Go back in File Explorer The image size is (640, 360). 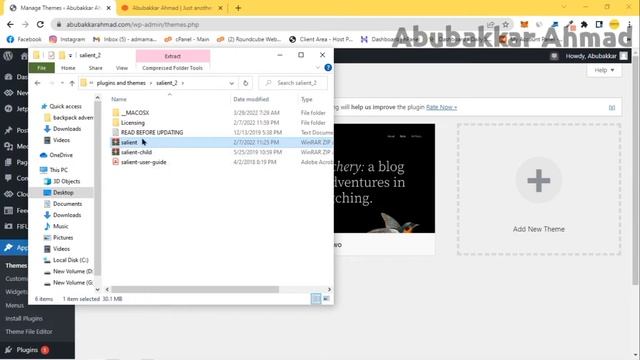point(38,83)
